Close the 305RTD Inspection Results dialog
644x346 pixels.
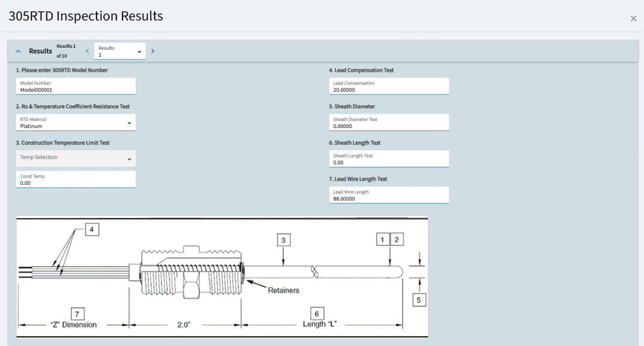click(x=633, y=18)
